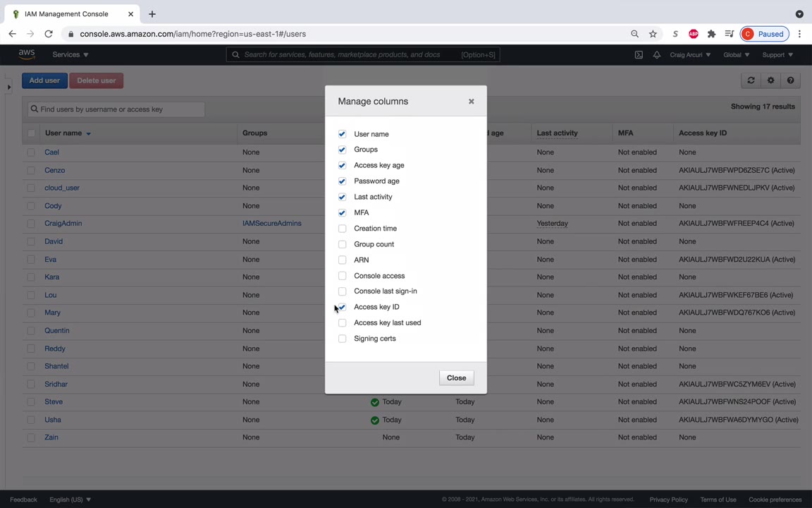Click the browser address bar URL
The image size is (812, 508).
[x=192, y=34]
